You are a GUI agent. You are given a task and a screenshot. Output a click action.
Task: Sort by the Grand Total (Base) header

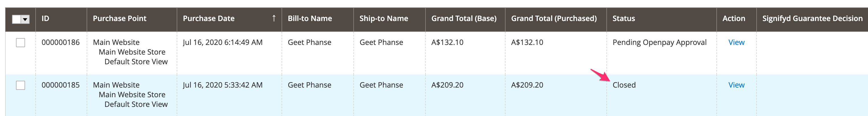pos(464,18)
